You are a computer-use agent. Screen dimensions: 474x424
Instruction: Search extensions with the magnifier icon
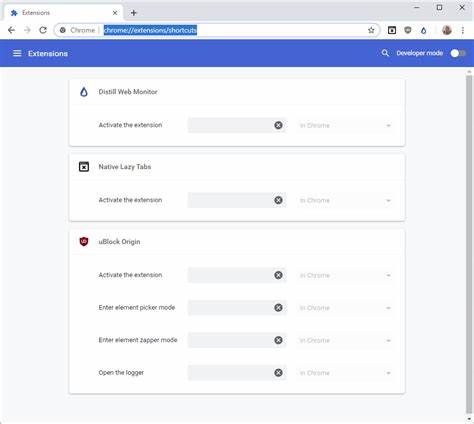pyautogui.click(x=385, y=53)
